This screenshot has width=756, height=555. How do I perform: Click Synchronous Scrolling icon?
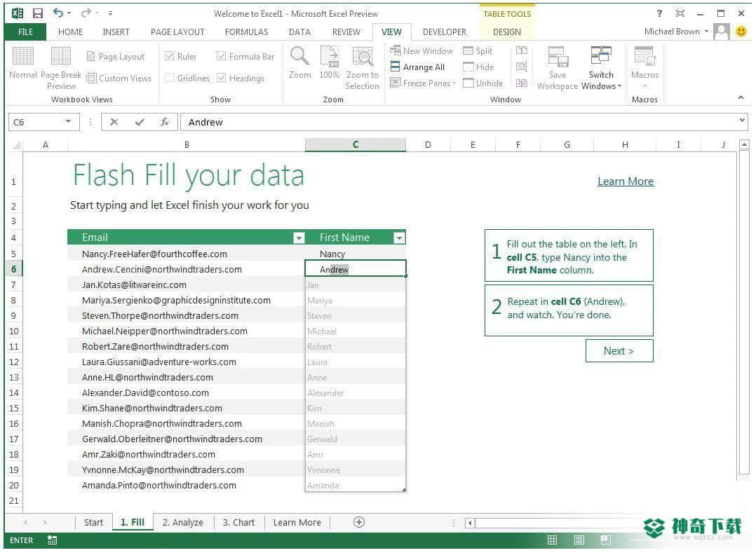tap(522, 67)
